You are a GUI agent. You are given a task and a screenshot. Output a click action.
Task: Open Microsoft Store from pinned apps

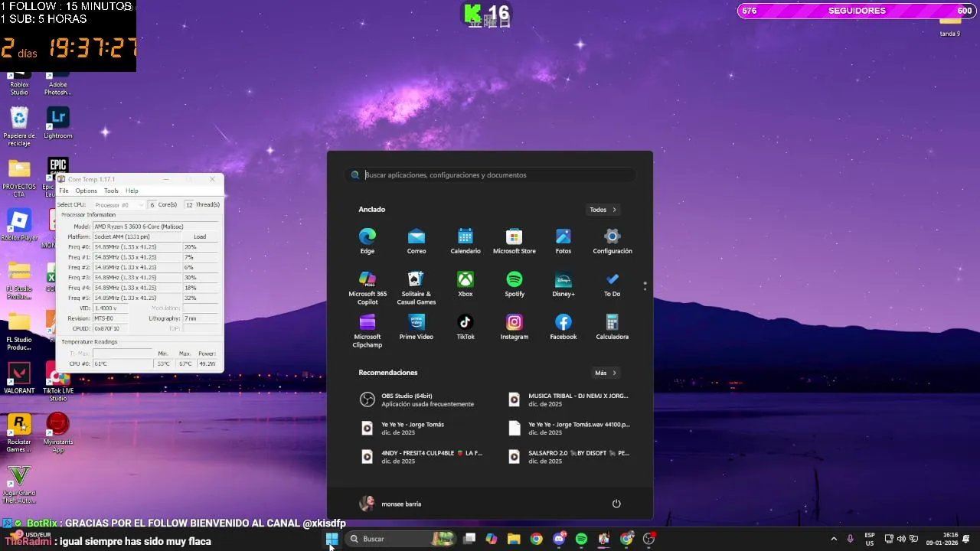pyautogui.click(x=514, y=240)
